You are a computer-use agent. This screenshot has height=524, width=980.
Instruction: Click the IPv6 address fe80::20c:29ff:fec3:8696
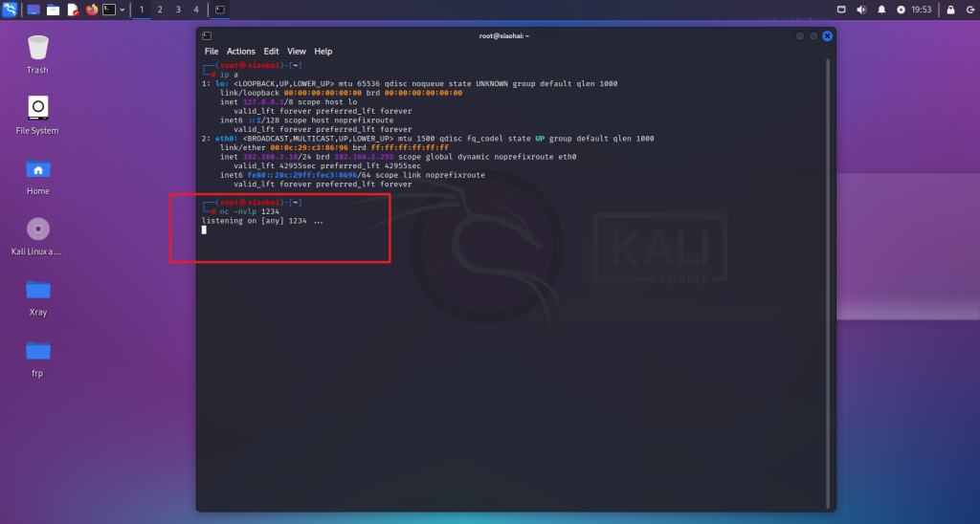click(301, 175)
